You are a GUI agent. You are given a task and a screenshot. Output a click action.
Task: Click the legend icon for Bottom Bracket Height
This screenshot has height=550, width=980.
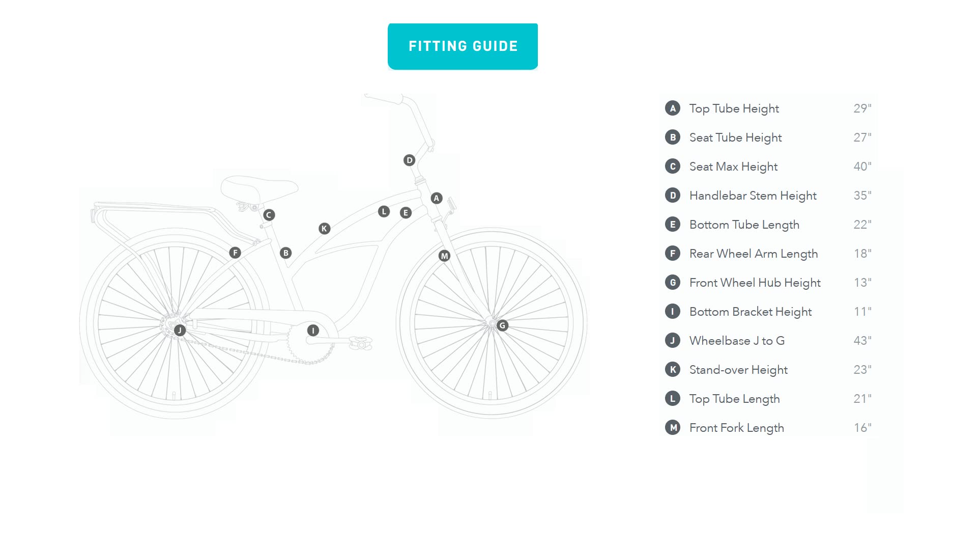point(673,312)
